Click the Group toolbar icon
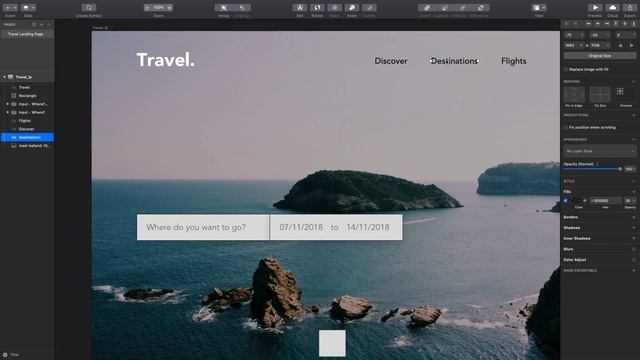Screen dimensions: 640x360 click(223, 8)
